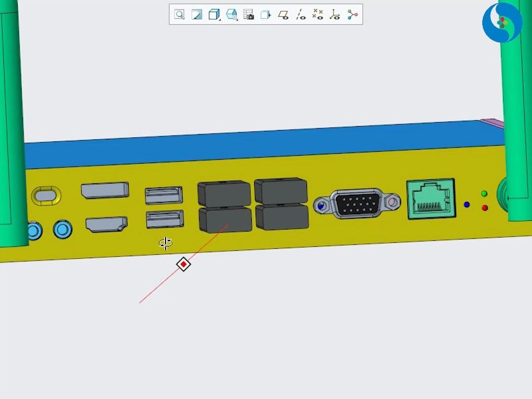This screenshot has width=532, height=399.
Task: Click the green LED indicator dot
Action: pos(484,194)
